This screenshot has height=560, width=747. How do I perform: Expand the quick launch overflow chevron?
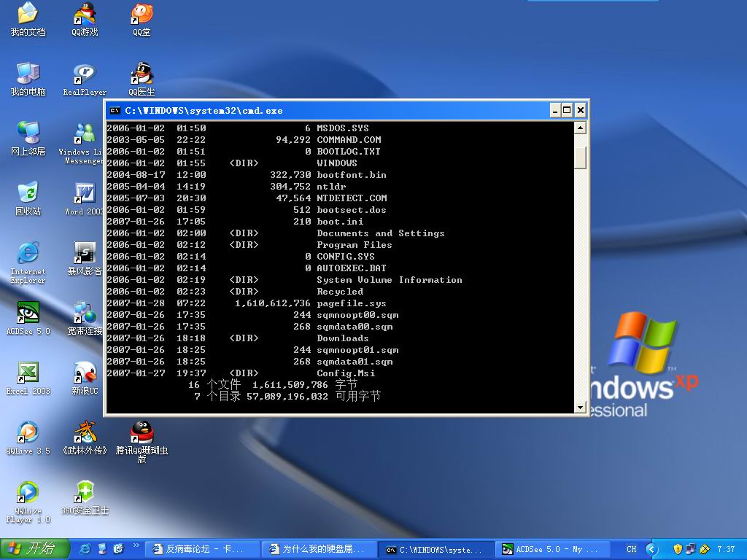pyautogui.click(x=136, y=547)
